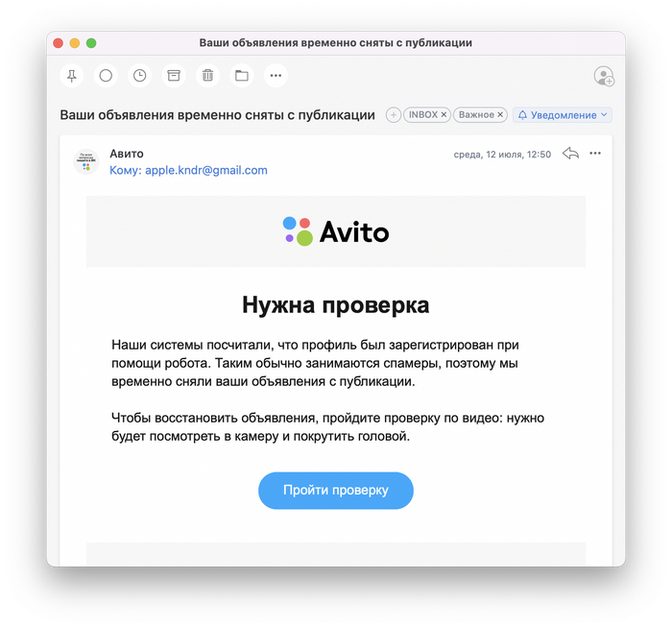The width and height of the screenshot is (672, 628).
Task: Remove the Важное label tag
Action: (x=500, y=115)
